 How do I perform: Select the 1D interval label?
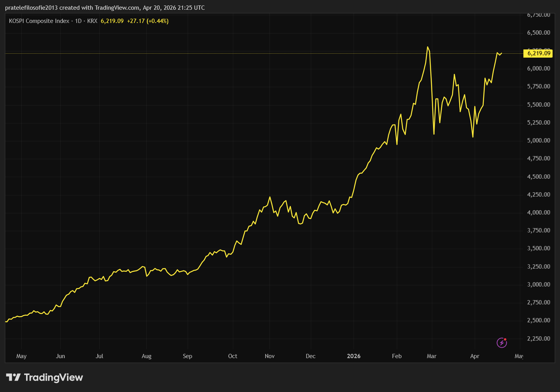point(78,21)
